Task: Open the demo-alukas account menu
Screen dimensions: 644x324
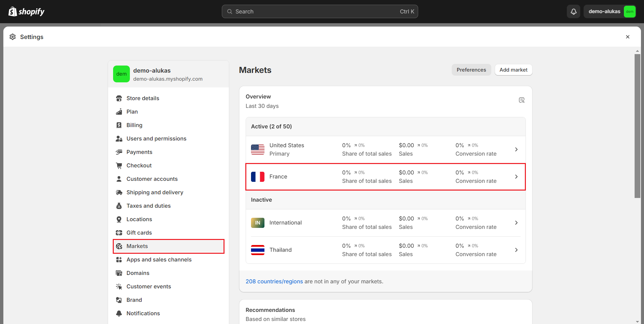Action: tap(609, 11)
